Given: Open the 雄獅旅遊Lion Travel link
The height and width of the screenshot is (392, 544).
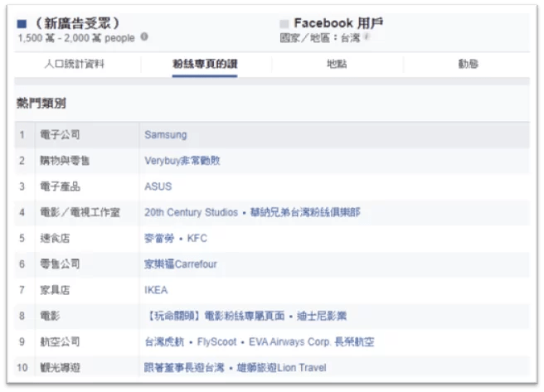Looking at the screenshot, I should coord(281,367).
